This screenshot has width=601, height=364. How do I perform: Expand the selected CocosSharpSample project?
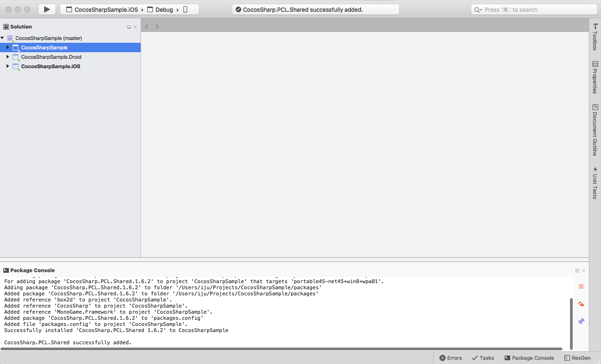(8, 47)
